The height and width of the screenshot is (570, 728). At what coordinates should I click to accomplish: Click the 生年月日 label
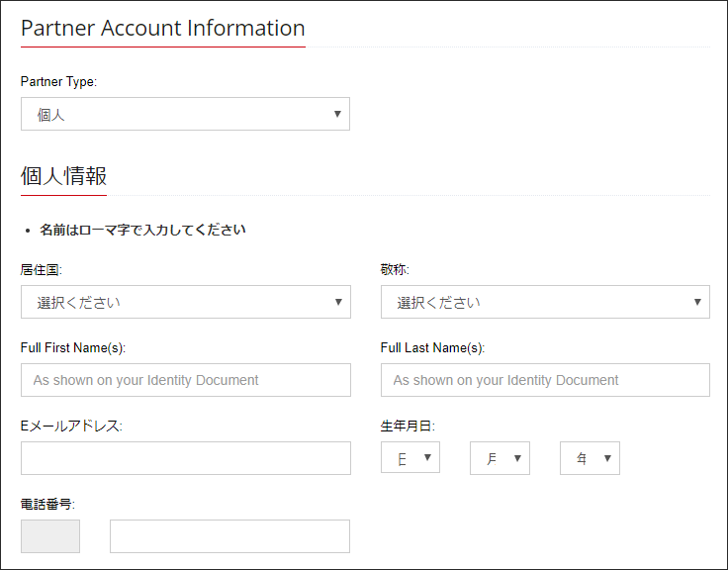(408, 427)
